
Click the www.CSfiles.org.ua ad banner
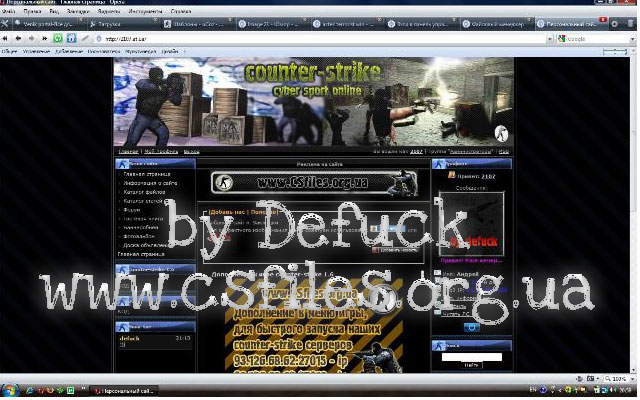point(313,182)
